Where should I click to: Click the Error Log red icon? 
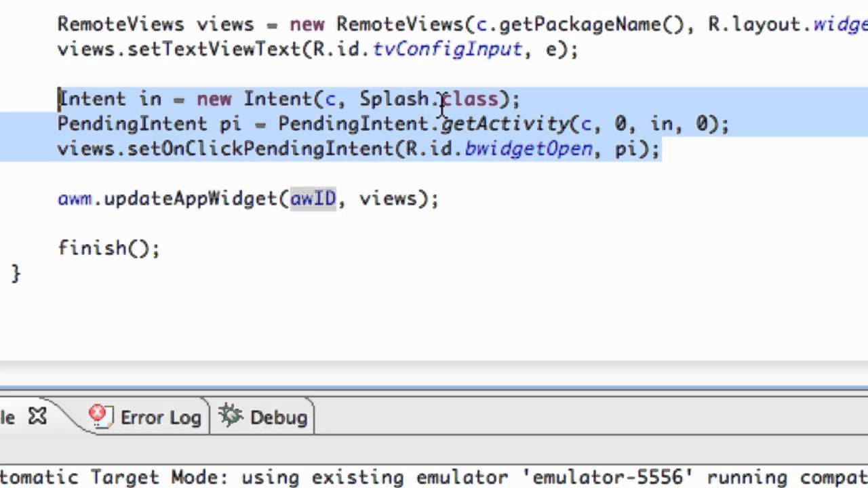click(100, 416)
